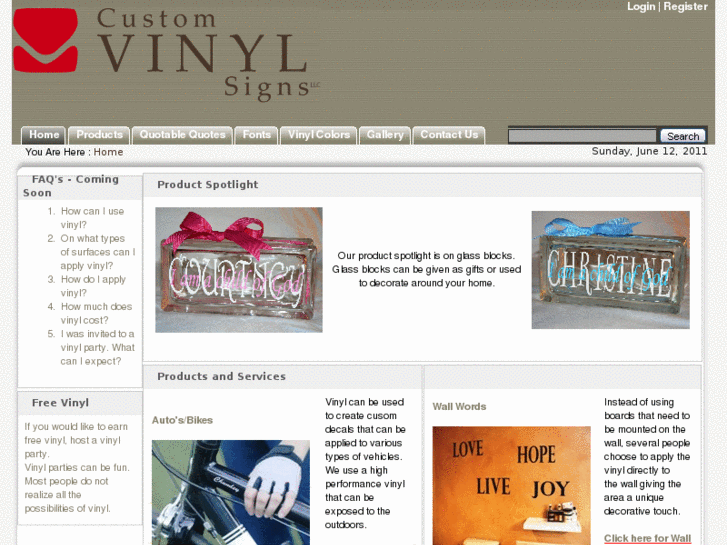
Task: Click the Search button
Action: [x=683, y=136]
